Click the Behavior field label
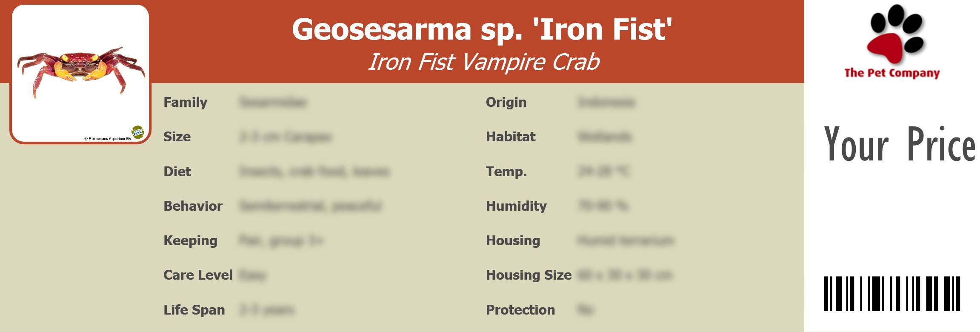This screenshot has height=332, width=980. [193, 206]
